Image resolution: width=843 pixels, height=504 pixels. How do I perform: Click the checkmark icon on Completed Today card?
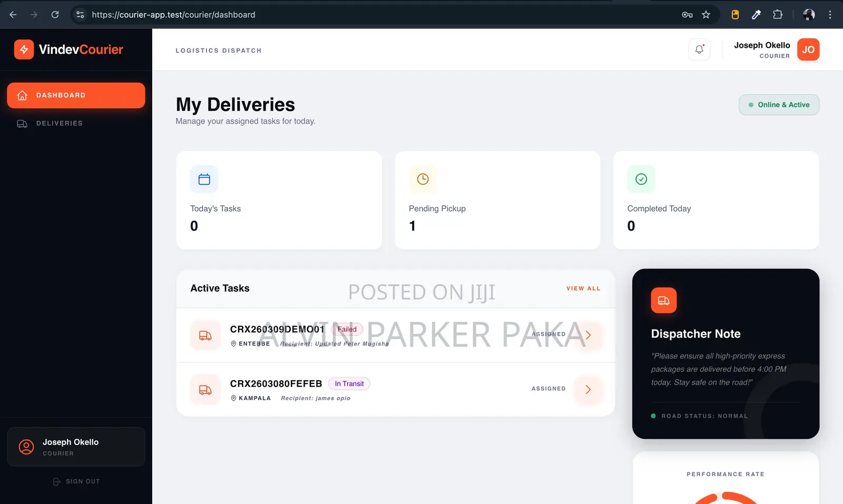coord(641,179)
